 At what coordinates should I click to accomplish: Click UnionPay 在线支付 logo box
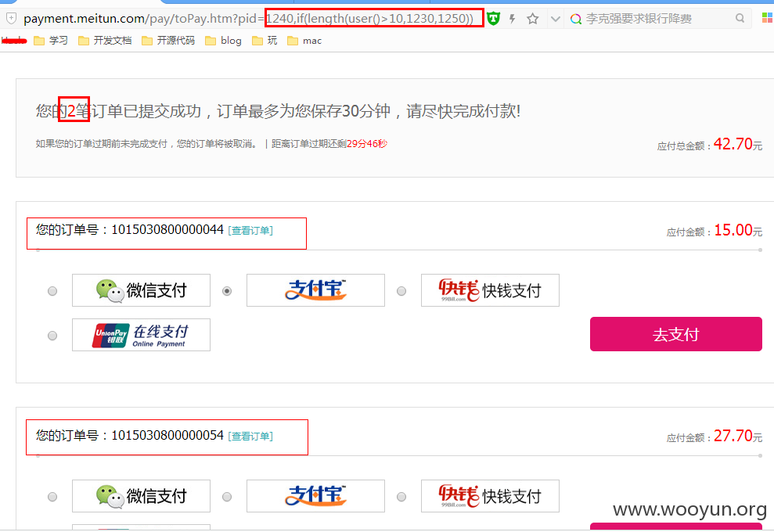(x=141, y=335)
